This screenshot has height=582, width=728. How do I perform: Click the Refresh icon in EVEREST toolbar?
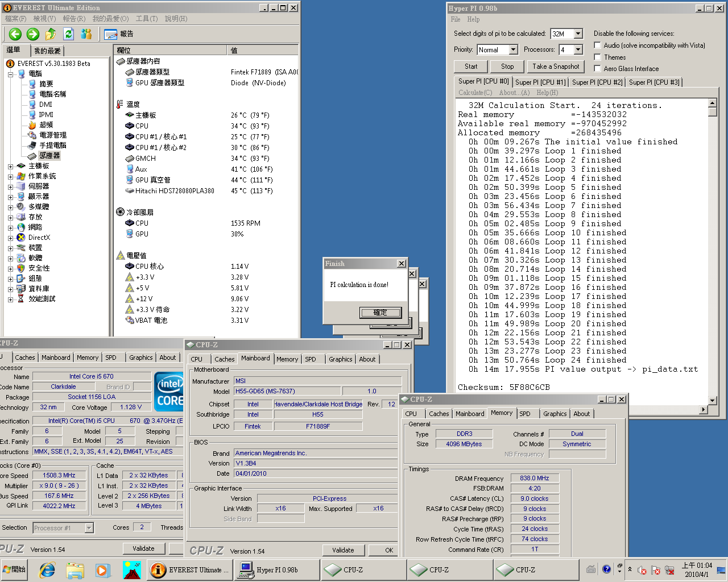tap(68, 34)
